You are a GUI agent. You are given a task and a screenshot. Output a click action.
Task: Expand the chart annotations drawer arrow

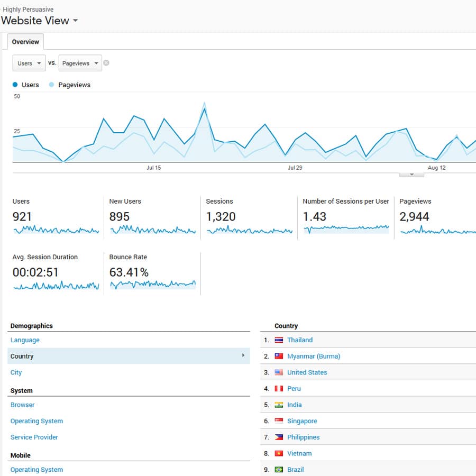coord(411,175)
